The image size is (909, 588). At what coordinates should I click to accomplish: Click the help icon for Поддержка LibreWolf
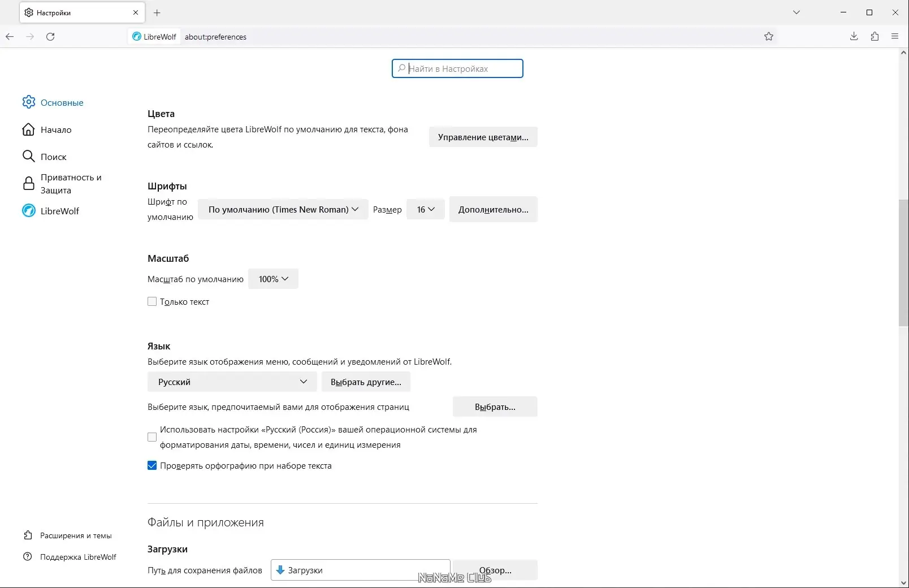28,557
